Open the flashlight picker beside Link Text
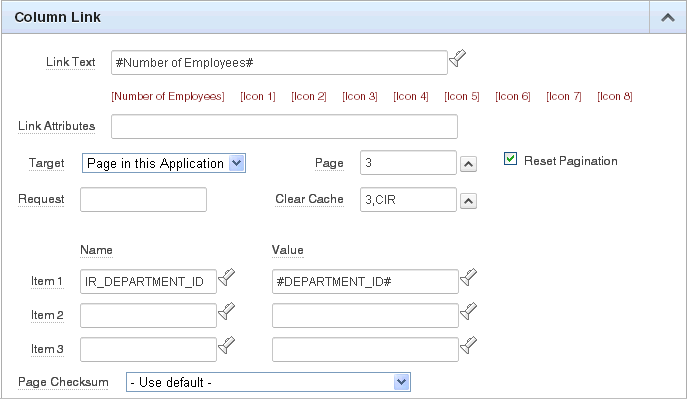 (457, 58)
